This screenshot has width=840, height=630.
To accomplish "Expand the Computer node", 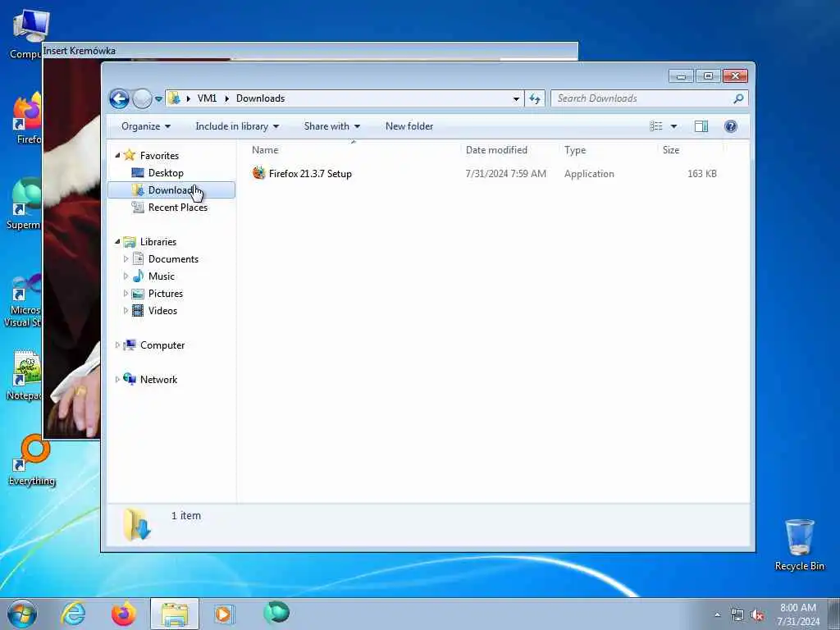I will point(117,345).
